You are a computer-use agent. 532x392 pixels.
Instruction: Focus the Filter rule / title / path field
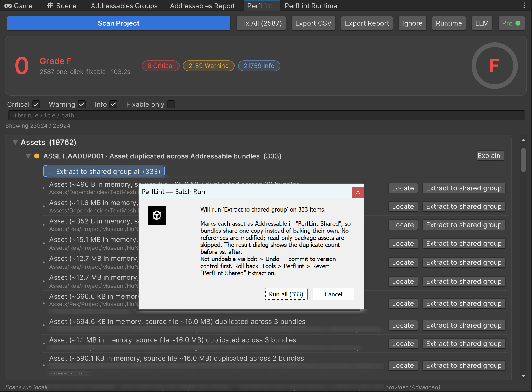point(267,115)
